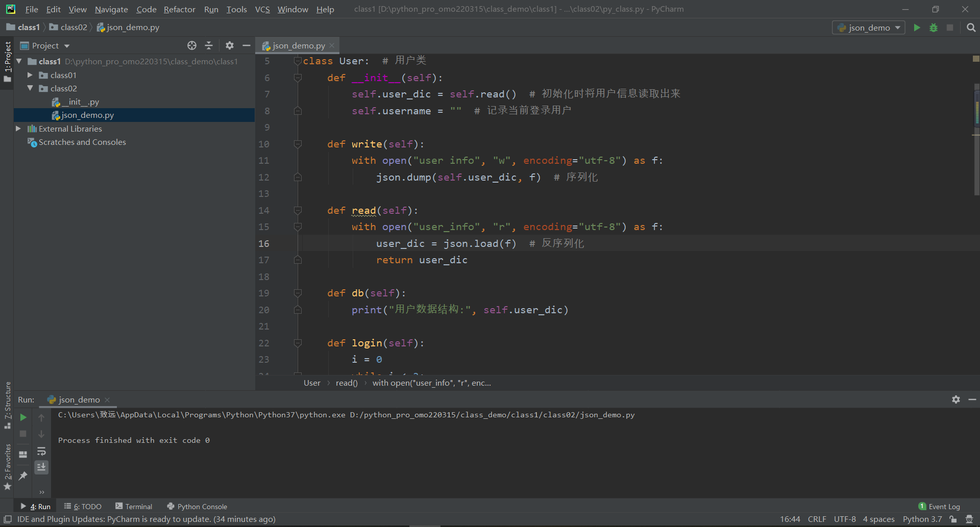Pin the Run tool window
This screenshot has width=980, height=527.
pos(22,476)
